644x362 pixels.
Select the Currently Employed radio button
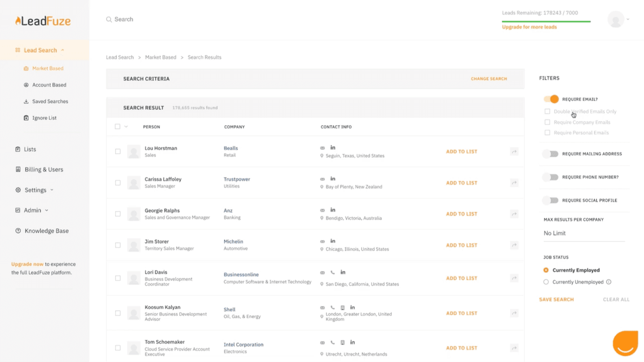click(546, 270)
